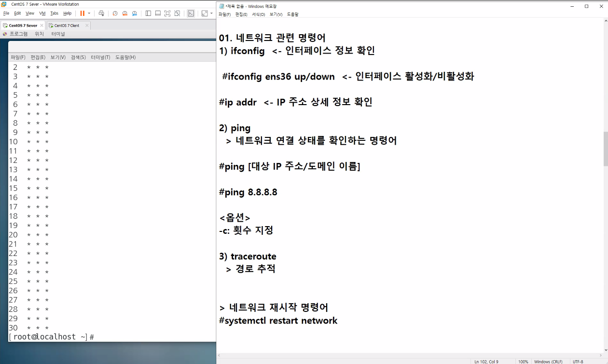Click the '-c: 횟수 지정' option line

coord(246,230)
